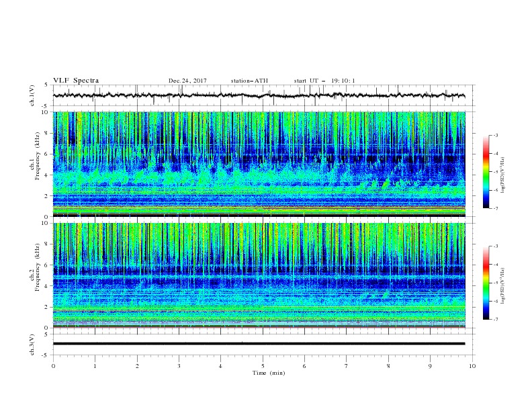Image resolution: width=532 pixels, height=411 pixels.
Task: Click time axis tick label '8'
Action: tap(388, 366)
